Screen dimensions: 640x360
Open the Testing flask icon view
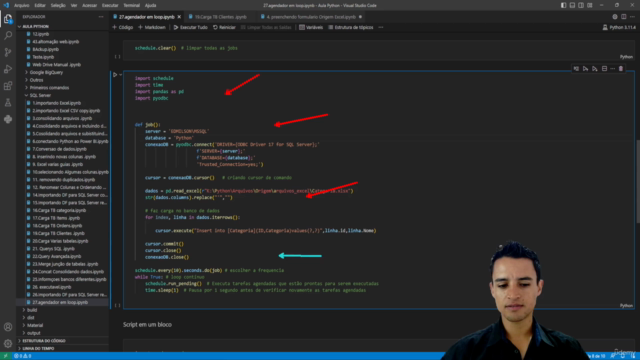pyautogui.click(x=8, y=102)
